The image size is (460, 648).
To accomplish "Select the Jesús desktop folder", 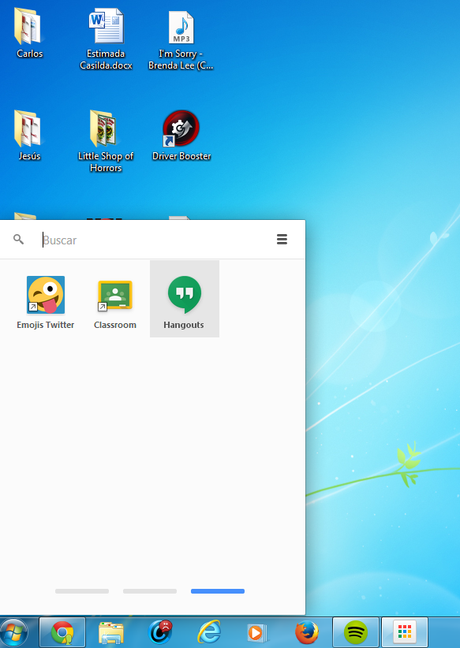I will (29, 136).
